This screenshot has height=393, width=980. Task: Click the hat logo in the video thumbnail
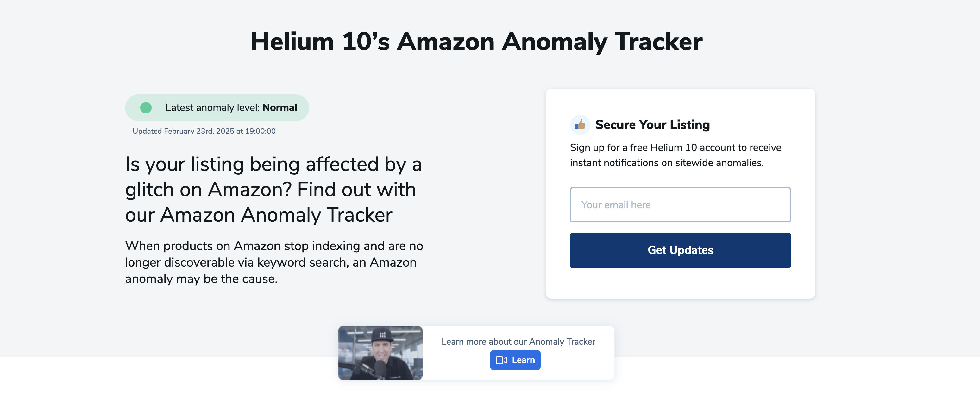pos(383,335)
